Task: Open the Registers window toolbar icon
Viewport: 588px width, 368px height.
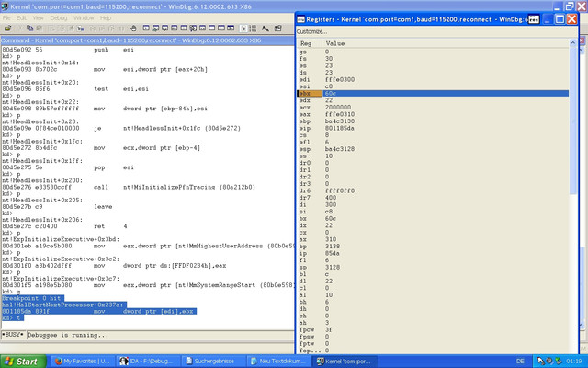Action: click(x=175, y=29)
